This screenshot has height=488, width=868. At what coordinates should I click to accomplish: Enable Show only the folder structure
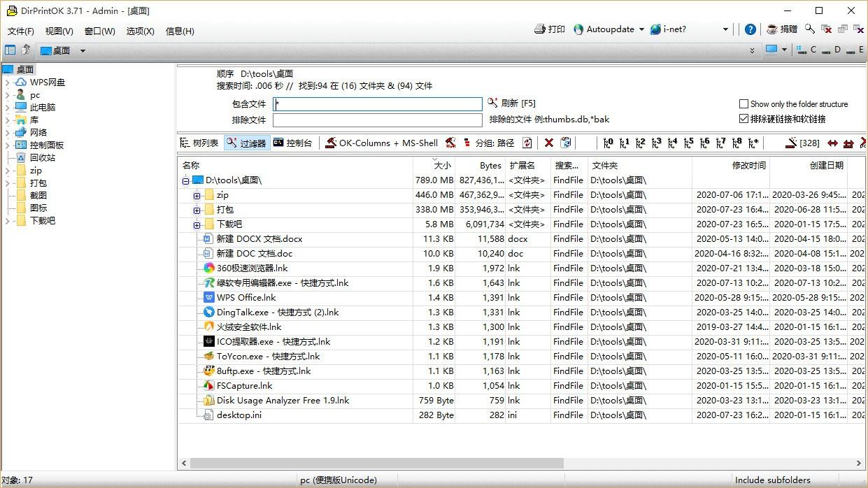744,103
